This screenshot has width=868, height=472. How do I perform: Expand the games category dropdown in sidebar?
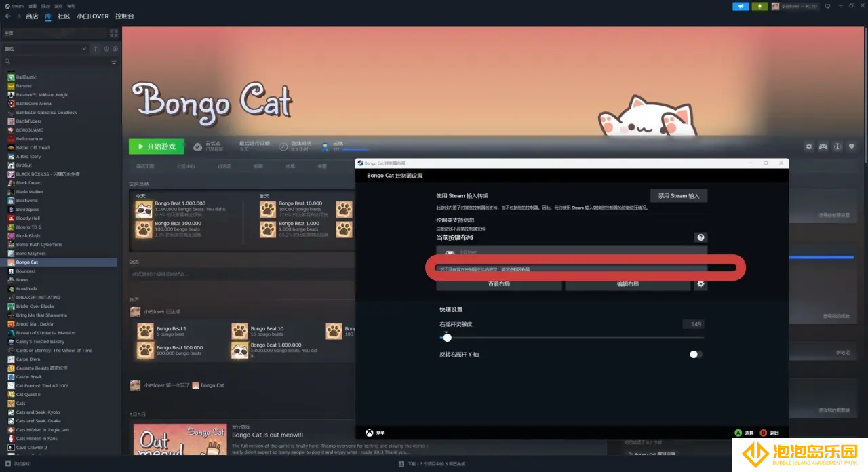(84, 49)
